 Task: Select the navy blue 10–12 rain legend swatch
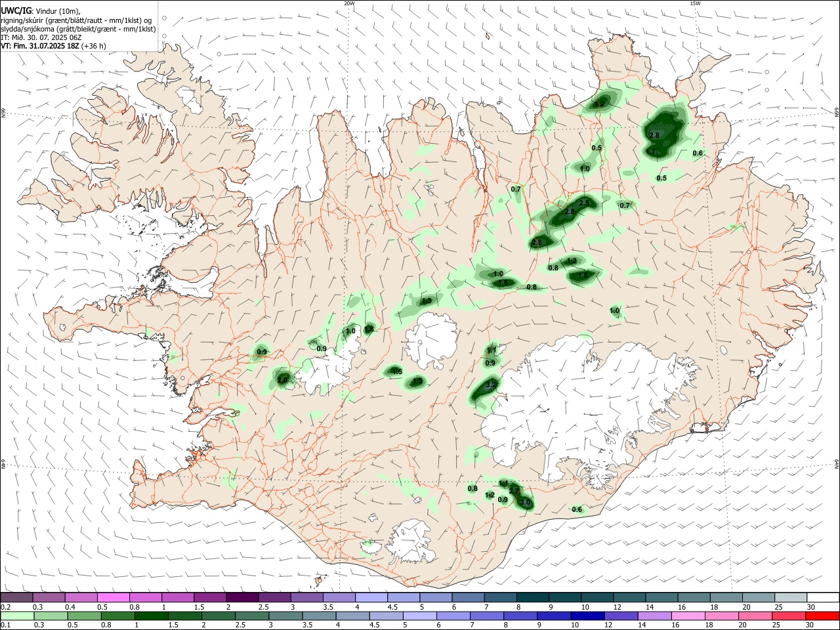pyautogui.click(x=586, y=616)
